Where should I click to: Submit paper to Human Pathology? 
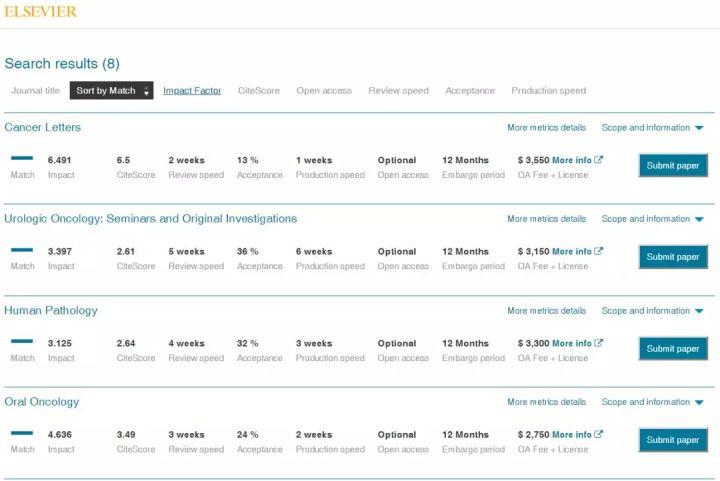click(x=673, y=349)
